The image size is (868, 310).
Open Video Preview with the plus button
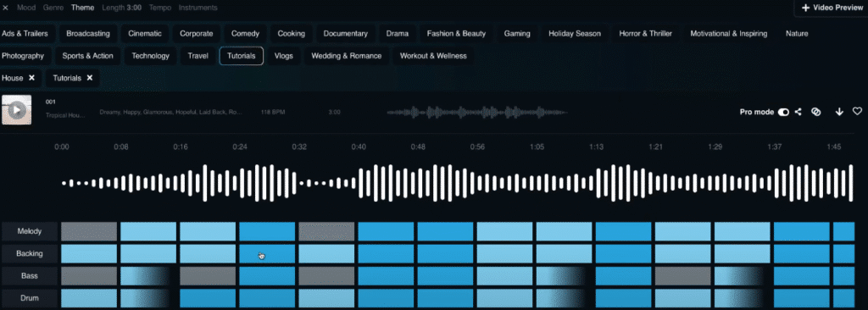pos(832,8)
